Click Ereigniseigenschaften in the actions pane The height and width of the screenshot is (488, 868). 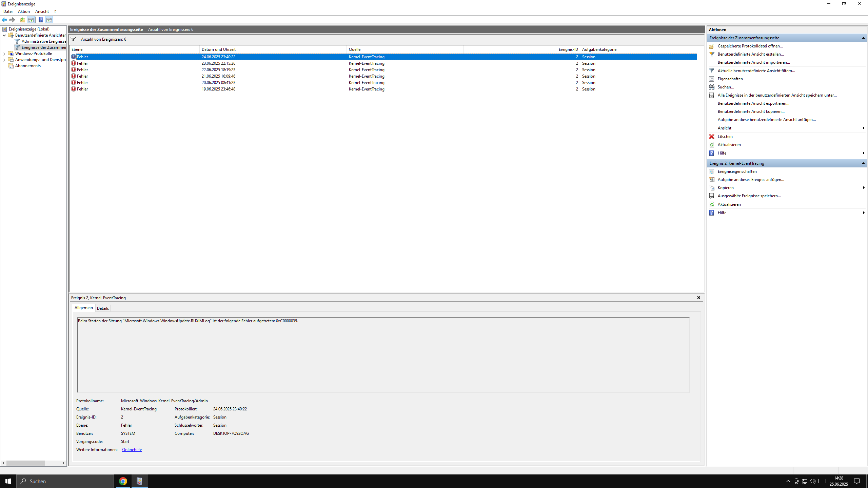coord(737,171)
